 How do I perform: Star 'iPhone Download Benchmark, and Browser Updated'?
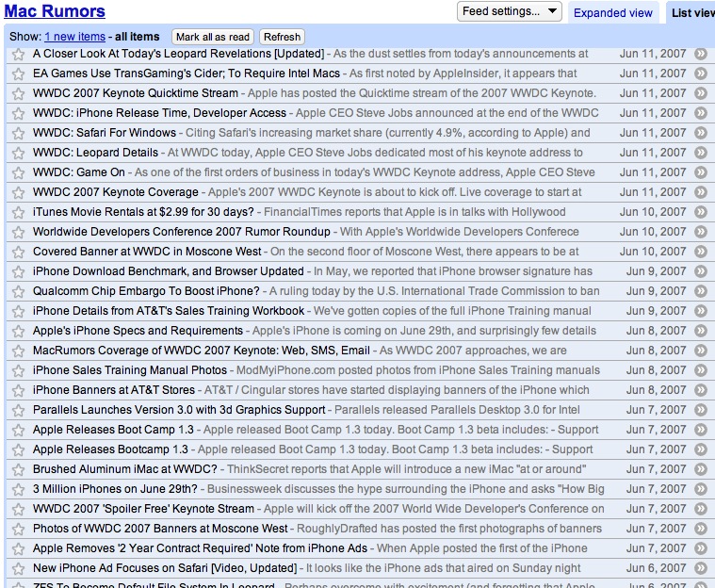18,272
